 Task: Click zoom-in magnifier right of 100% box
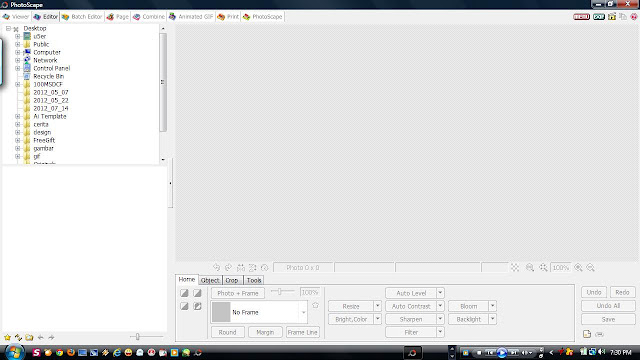pyautogui.click(x=578, y=267)
